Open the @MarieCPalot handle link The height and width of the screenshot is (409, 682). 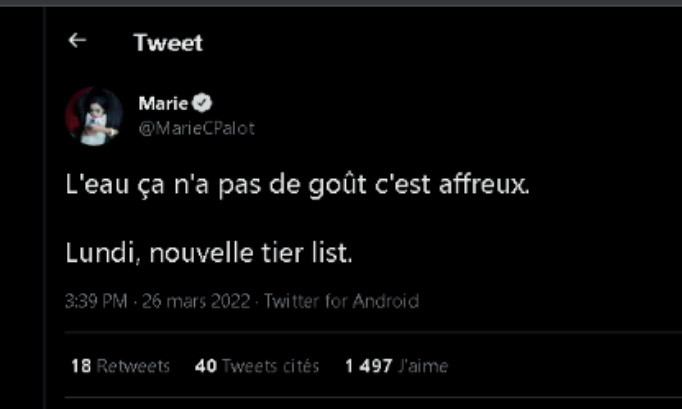tap(189, 129)
